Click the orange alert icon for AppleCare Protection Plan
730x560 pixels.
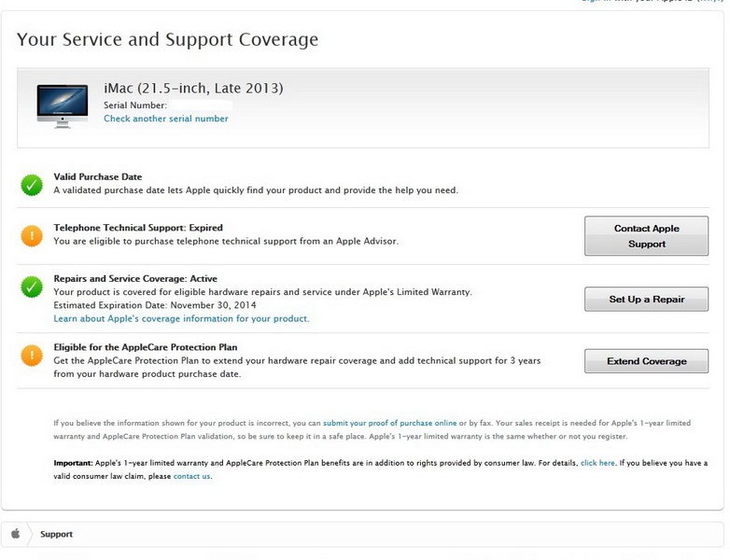[32, 355]
